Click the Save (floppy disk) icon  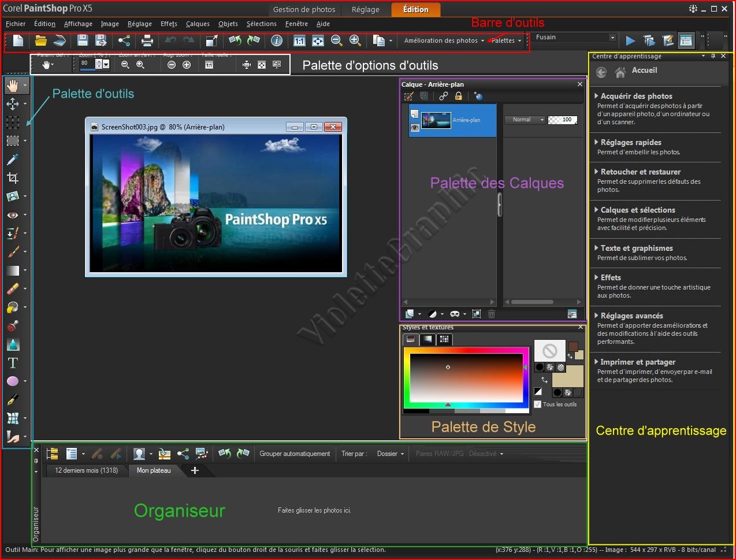pyautogui.click(x=83, y=40)
